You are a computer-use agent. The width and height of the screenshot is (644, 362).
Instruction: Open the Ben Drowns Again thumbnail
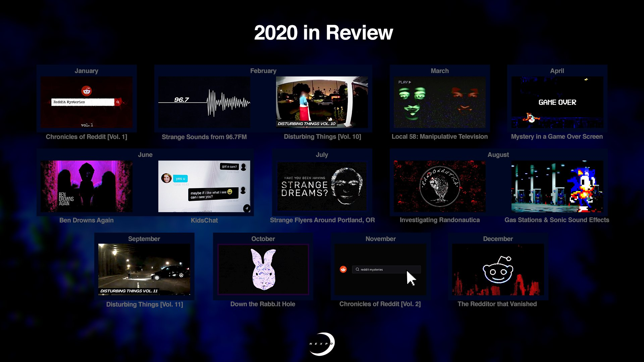[87, 186]
